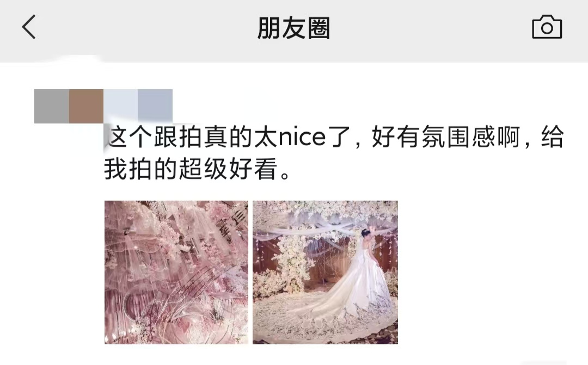
Task: Click the blue-gray pixelated name block
Action: pyautogui.click(x=155, y=107)
